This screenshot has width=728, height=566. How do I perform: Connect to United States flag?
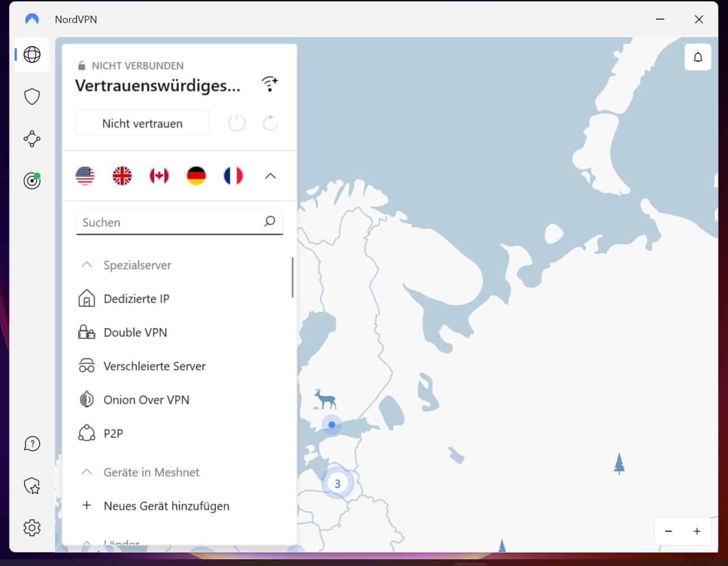(85, 176)
